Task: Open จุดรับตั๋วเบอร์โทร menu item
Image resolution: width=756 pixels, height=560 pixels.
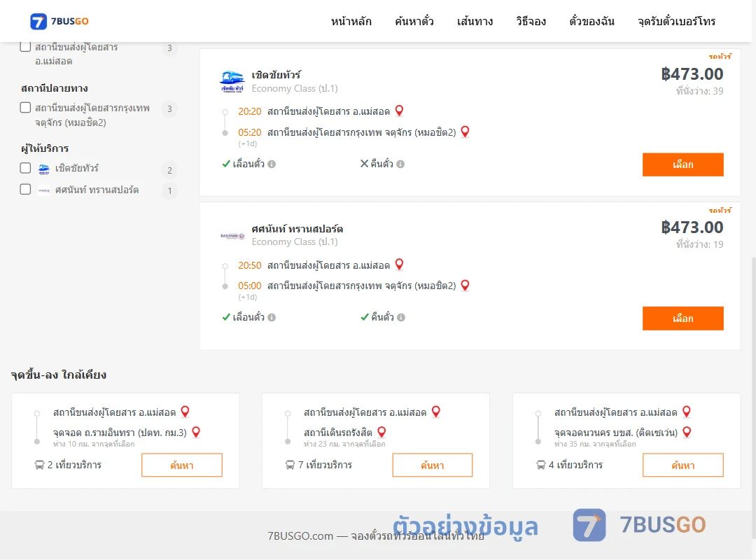Action: [676, 21]
